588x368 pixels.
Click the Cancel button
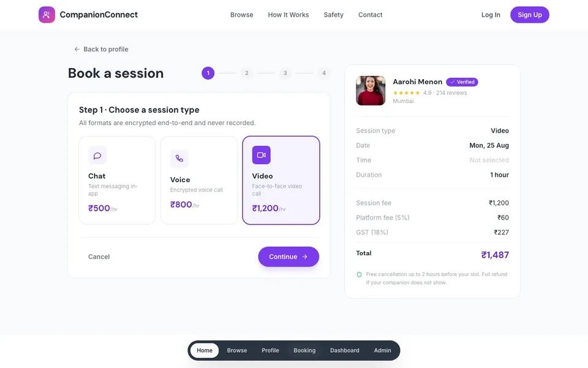(99, 257)
